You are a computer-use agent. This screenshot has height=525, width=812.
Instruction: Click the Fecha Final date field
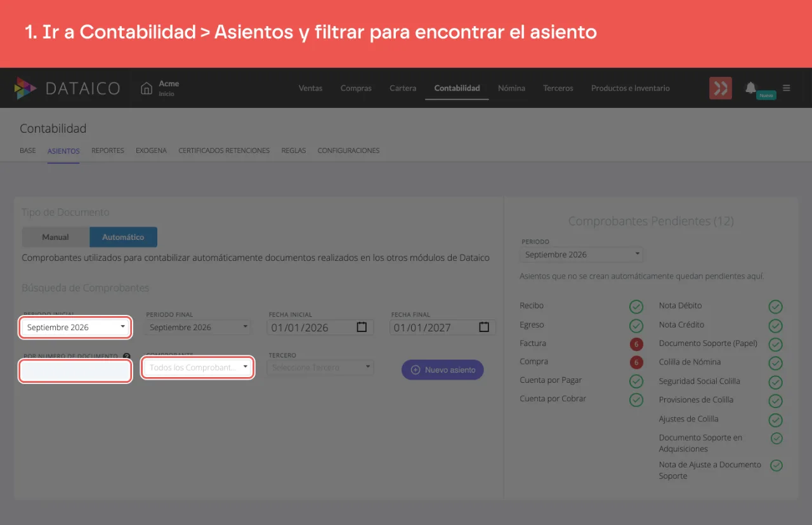coord(443,328)
